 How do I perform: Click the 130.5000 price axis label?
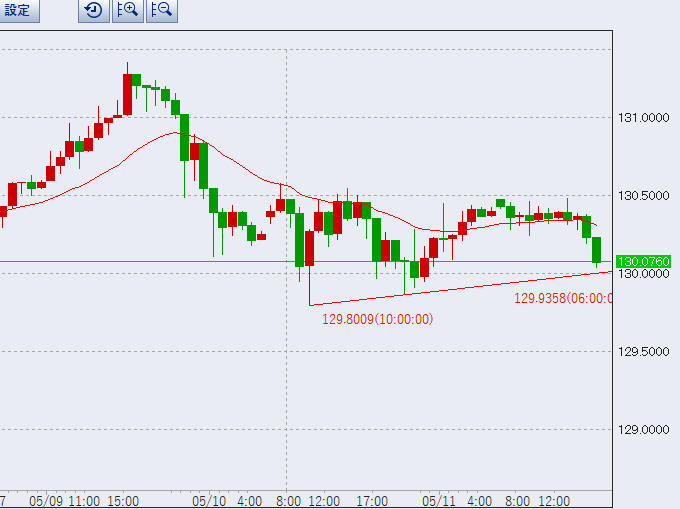click(x=643, y=196)
